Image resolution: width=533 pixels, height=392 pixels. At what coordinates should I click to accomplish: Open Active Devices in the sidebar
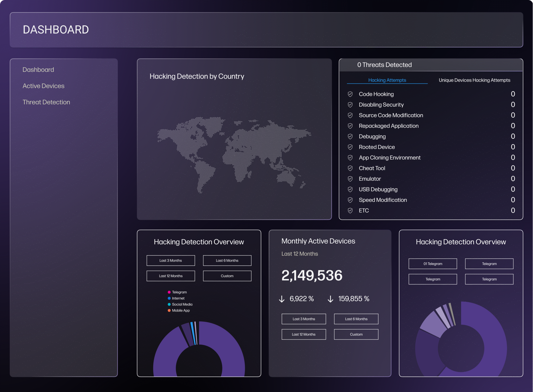[44, 86]
